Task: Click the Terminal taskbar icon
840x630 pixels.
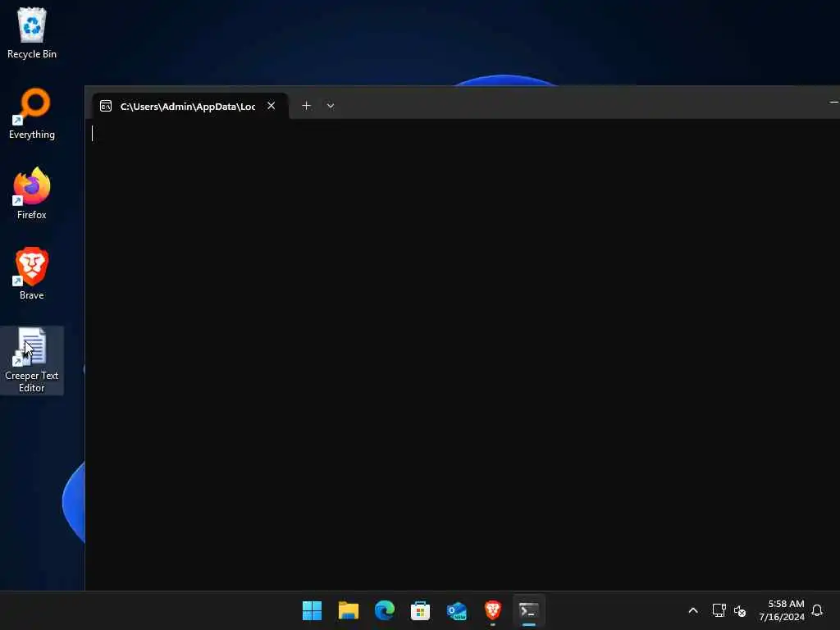Action: click(529, 610)
